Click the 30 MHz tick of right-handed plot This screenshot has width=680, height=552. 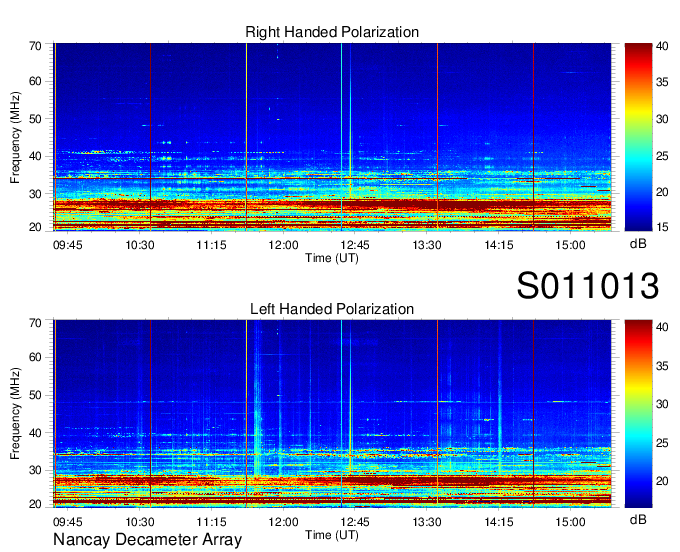tap(35, 194)
